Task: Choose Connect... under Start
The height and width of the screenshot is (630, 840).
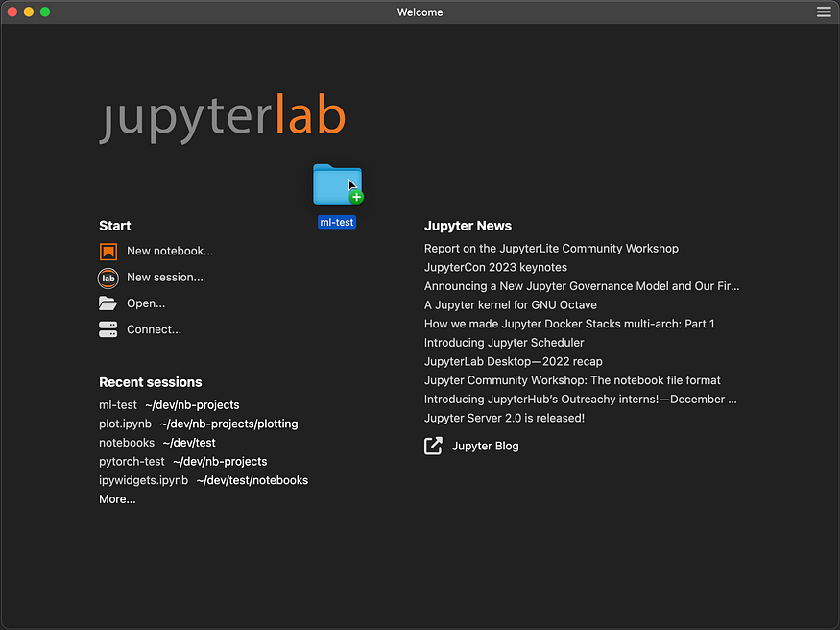Action: coord(154,329)
